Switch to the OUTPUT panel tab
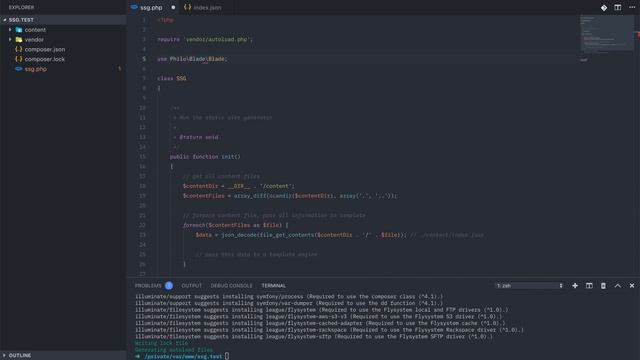640x360 pixels. coord(191,286)
